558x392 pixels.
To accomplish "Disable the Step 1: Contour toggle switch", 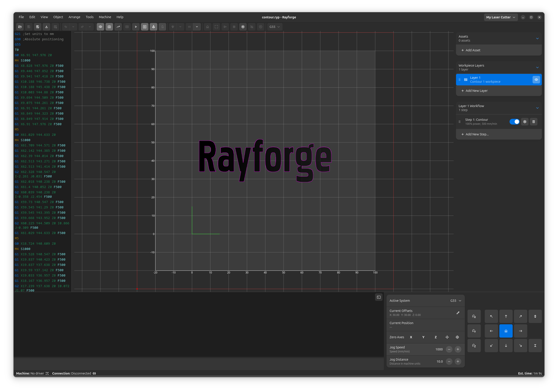I will click(x=514, y=121).
